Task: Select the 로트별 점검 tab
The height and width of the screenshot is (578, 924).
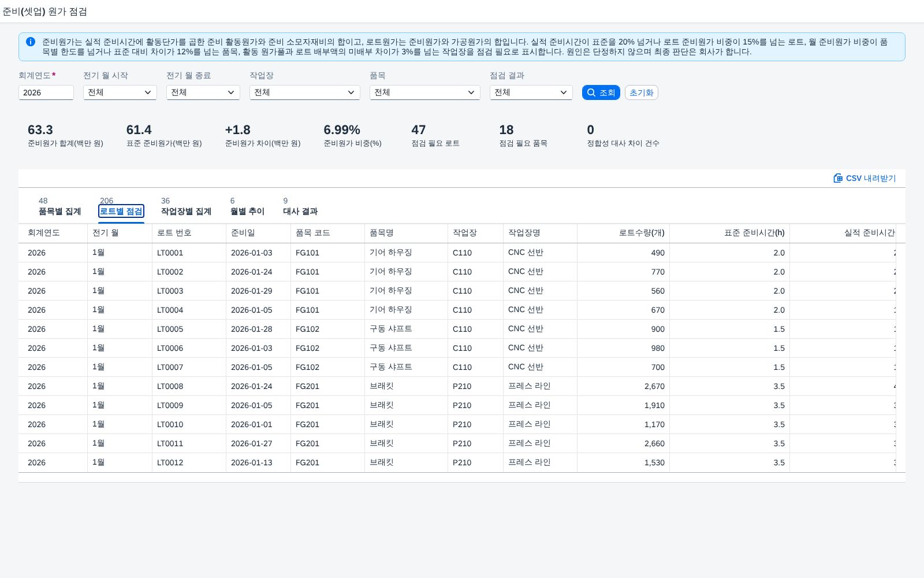Action: [x=121, y=212]
